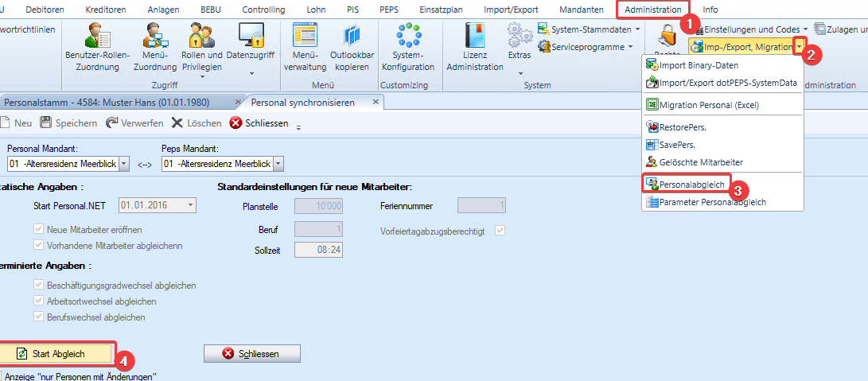Close Personal synchronisieren tab with X
Screen dimensions: 868x381
pos(376,103)
